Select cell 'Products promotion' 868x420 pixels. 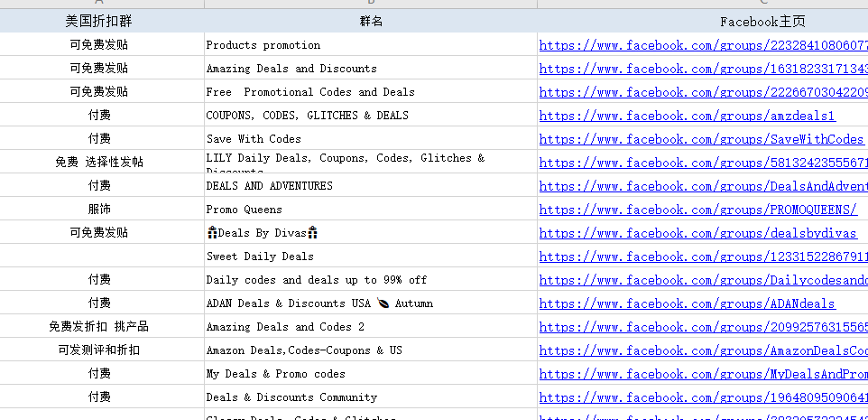pos(371,44)
